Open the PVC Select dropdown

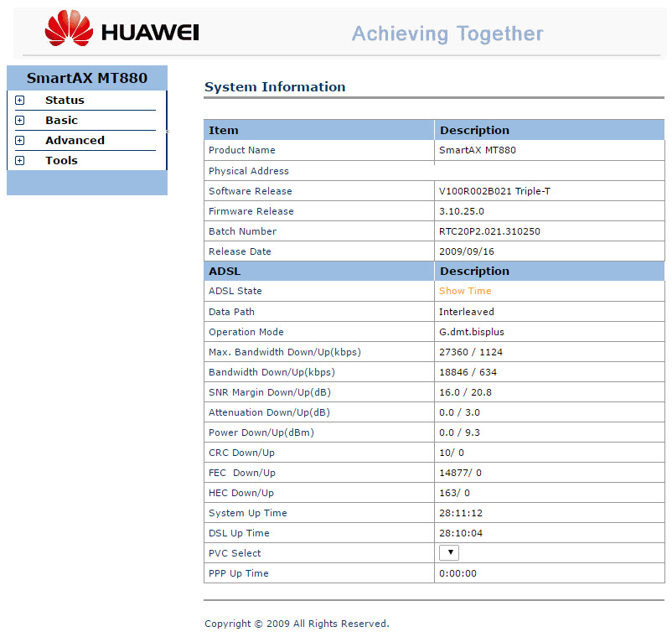[449, 552]
